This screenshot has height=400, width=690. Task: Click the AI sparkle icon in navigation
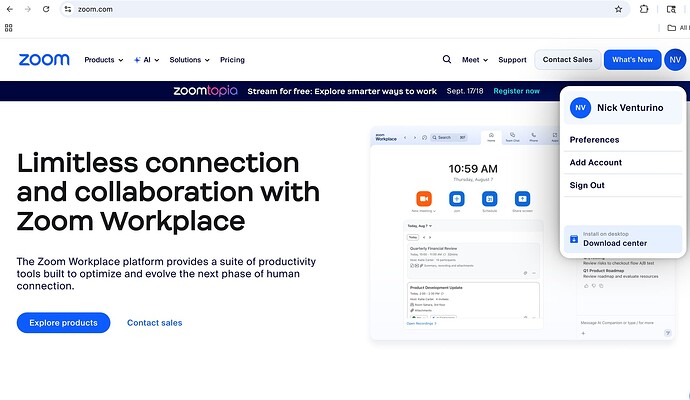[137, 60]
